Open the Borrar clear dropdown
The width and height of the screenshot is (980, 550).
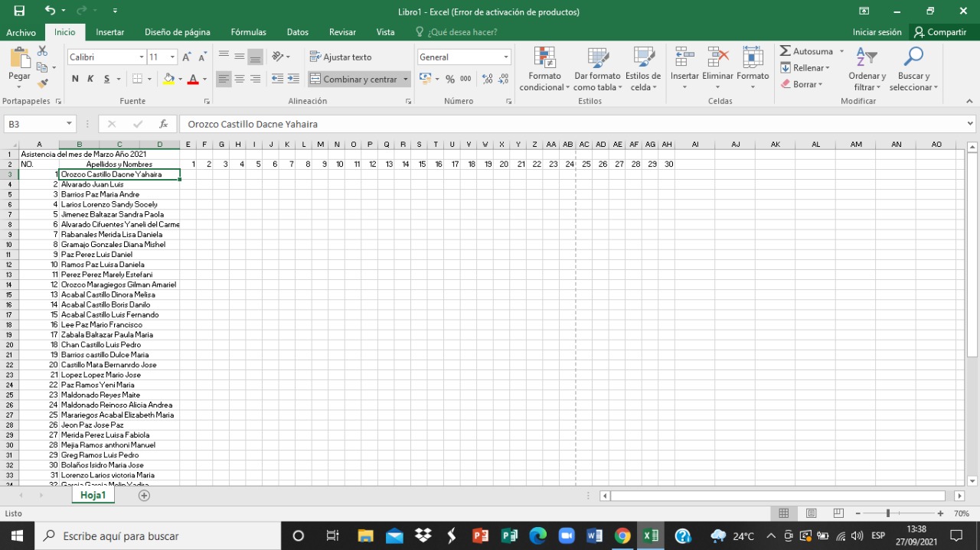[x=802, y=84]
